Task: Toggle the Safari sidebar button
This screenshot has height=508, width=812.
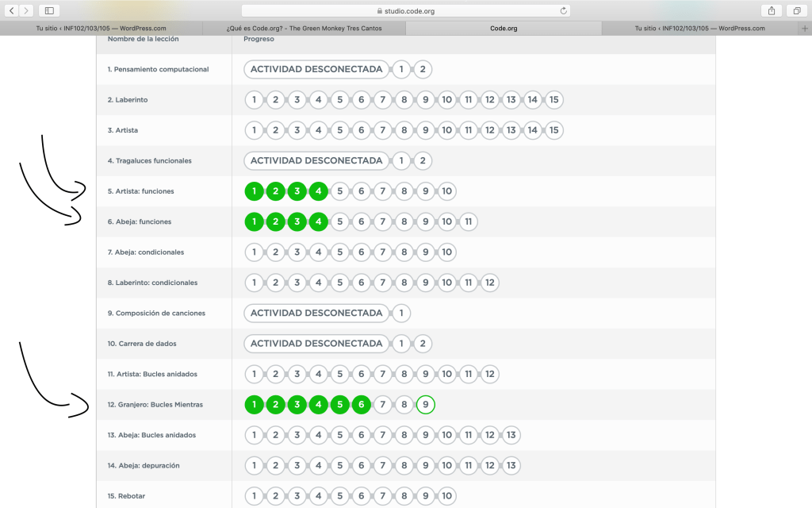Action: [49, 10]
